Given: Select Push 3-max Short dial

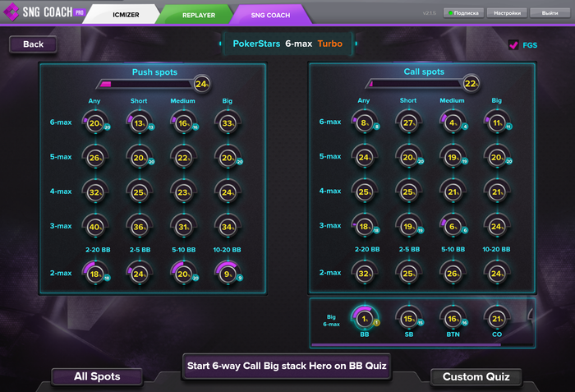Looking at the screenshot, I should click(x=140, y=227).
